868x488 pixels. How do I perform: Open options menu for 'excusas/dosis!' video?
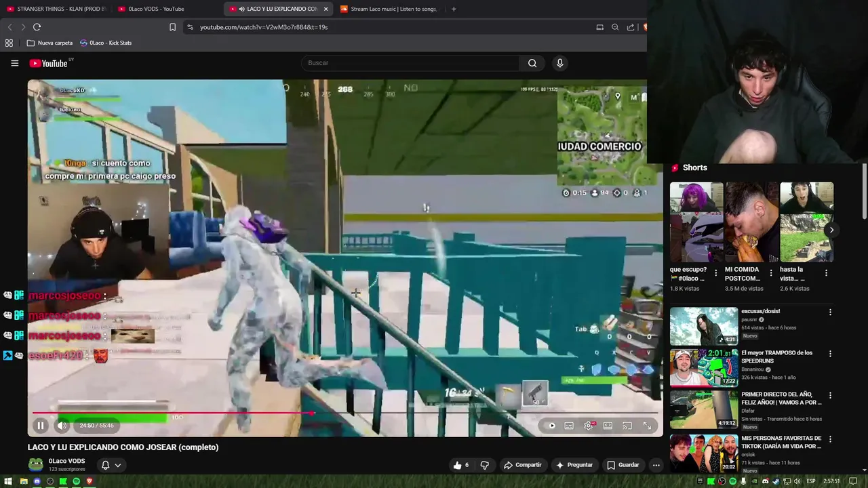point(830,312)
